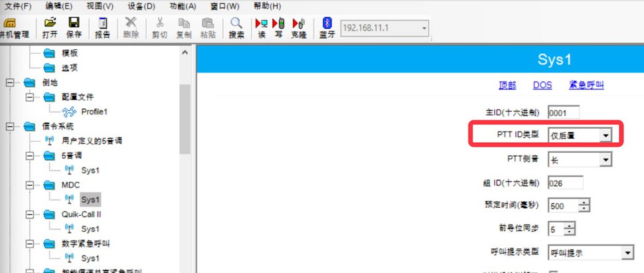Collapse the 信令系统 tree node

point(10,126)
